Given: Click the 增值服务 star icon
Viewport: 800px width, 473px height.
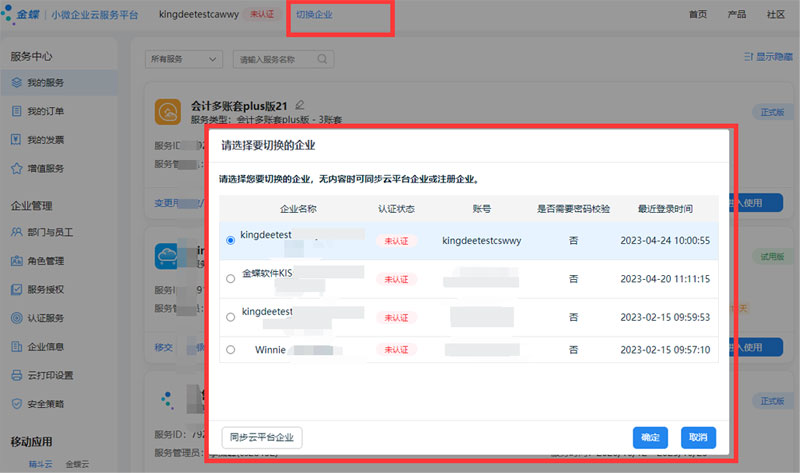Looking at the screenshot, I should click(x=16, y=168).
